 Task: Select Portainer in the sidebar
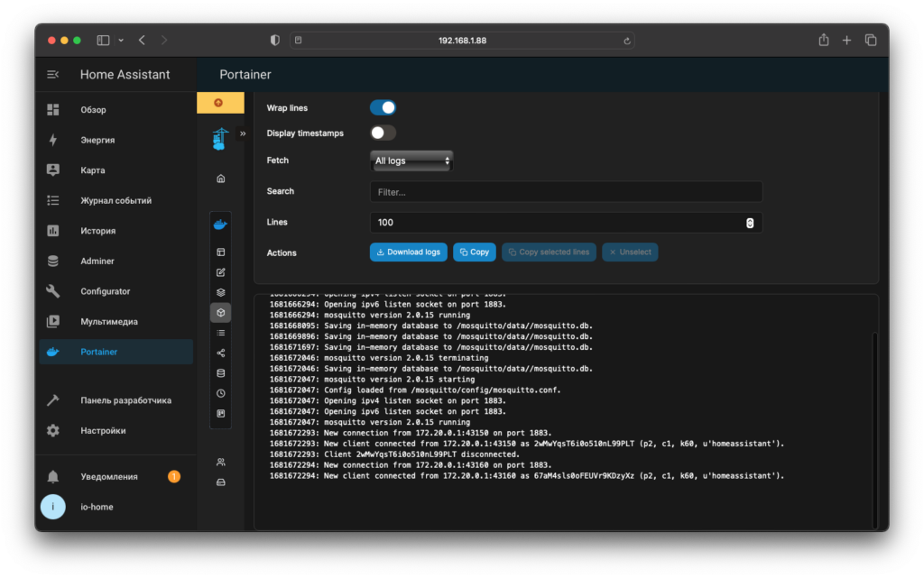click(x=116, y=352)
